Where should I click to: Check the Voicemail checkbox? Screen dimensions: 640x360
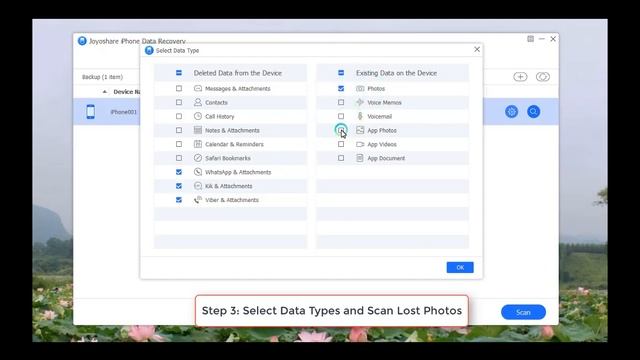[341, 116]
